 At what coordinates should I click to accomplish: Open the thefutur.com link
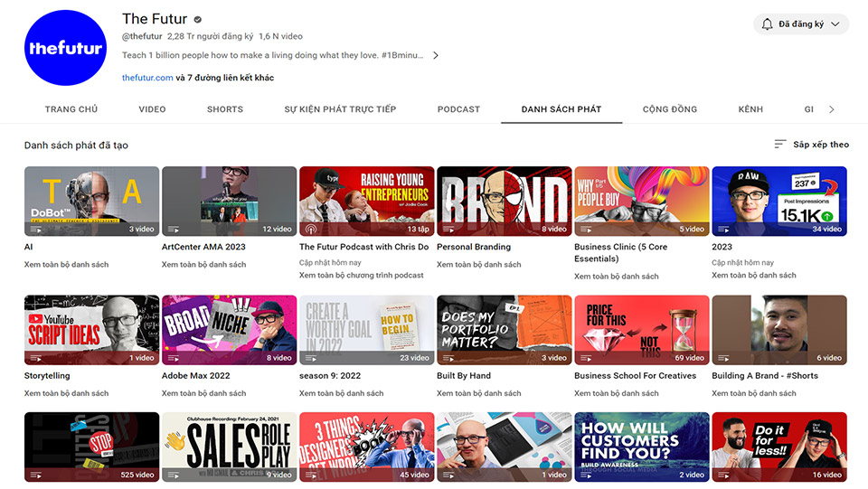tap(147, 78)
